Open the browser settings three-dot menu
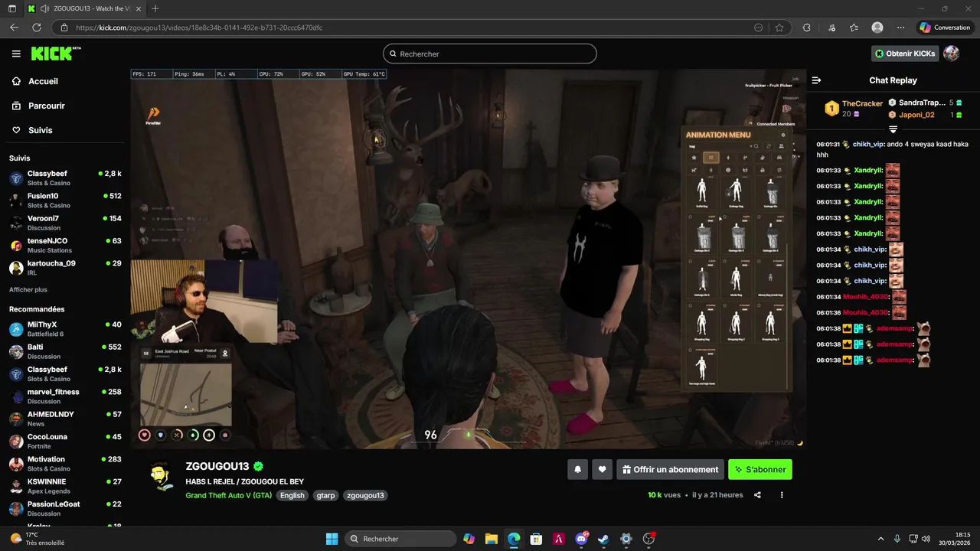Viewport: 980px width, 551px height. coord(901,28)
